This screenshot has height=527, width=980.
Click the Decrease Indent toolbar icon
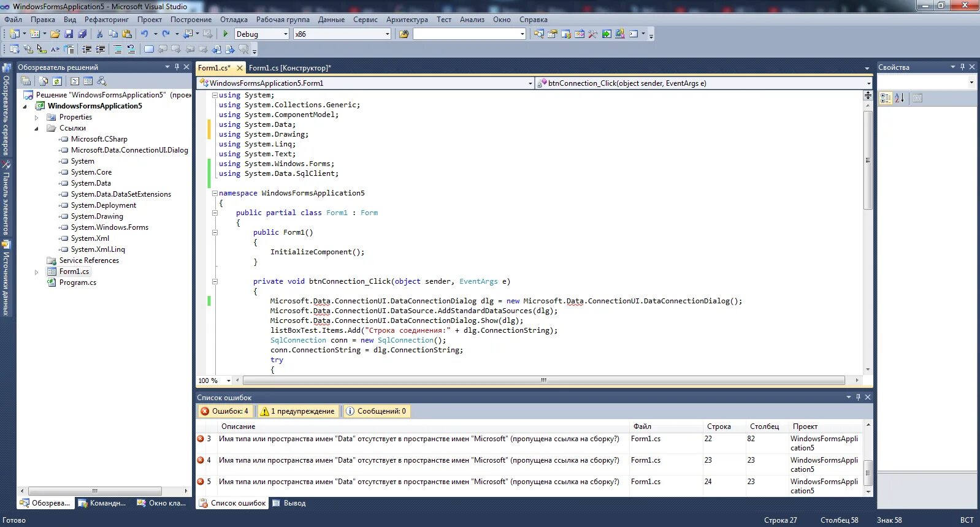click(87, 49)
